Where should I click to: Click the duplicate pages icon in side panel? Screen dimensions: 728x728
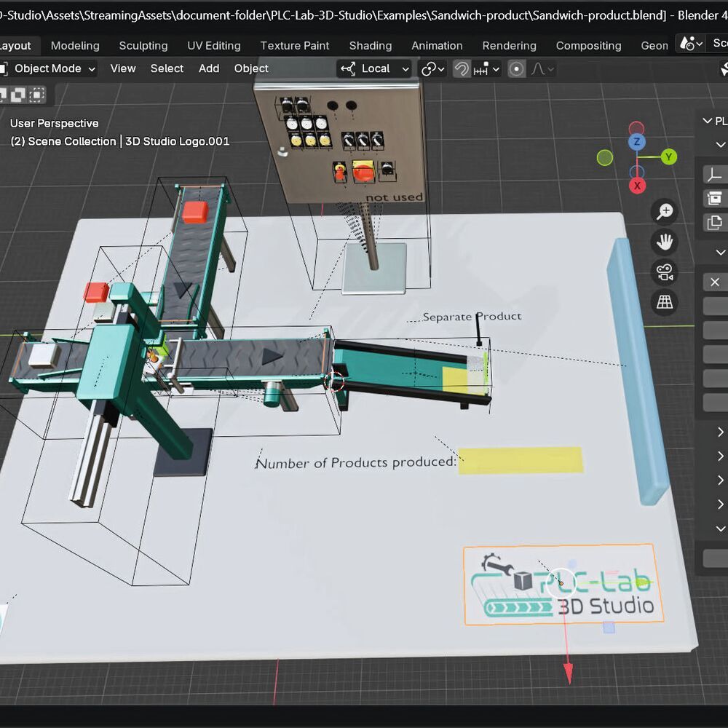(x=715, y=222)
